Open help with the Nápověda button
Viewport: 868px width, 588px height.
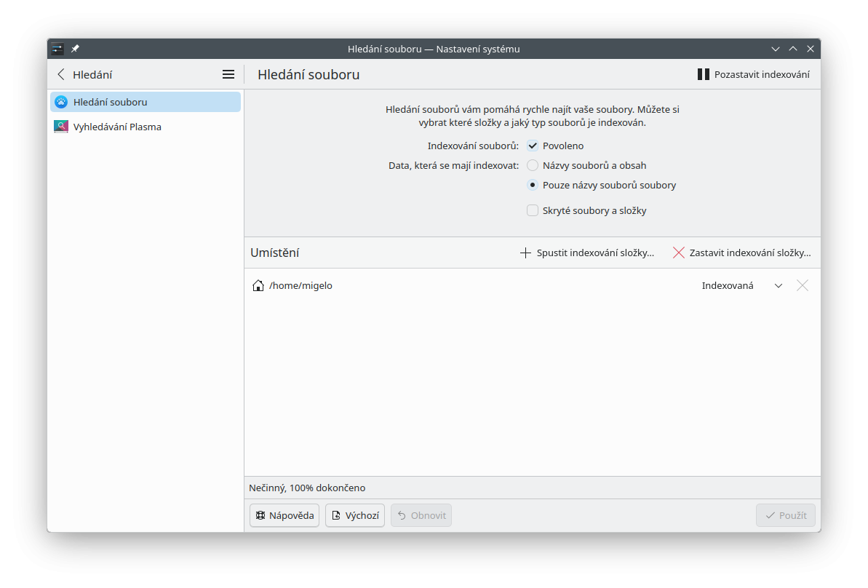284,515
